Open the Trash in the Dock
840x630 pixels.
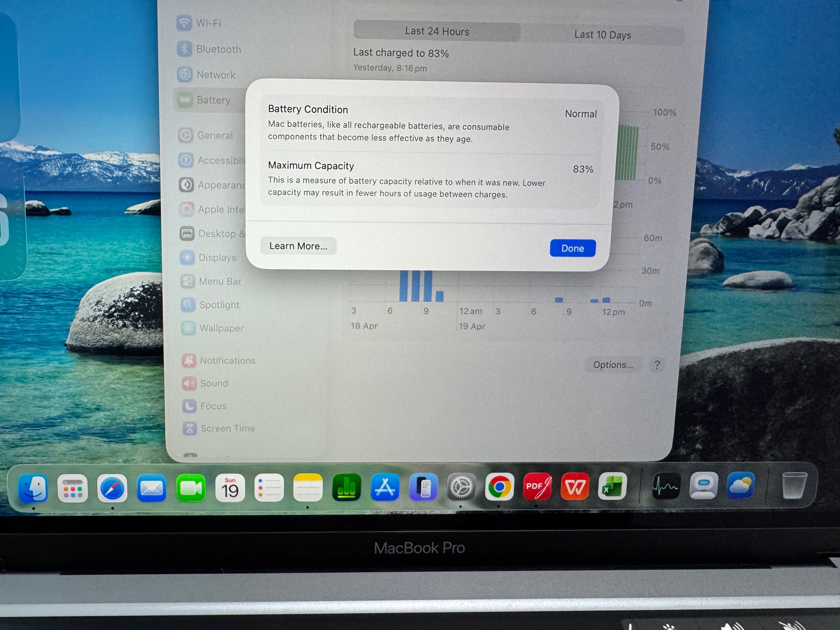(x=794, y=485)
